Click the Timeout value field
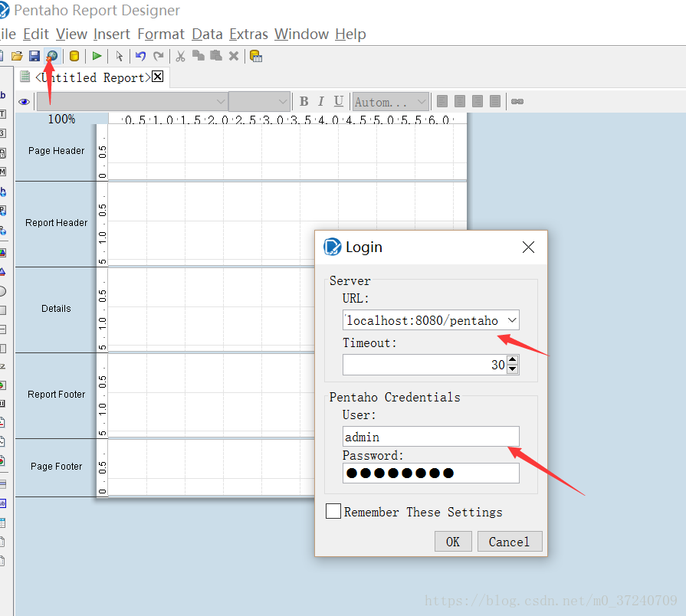 click(425, 365)
